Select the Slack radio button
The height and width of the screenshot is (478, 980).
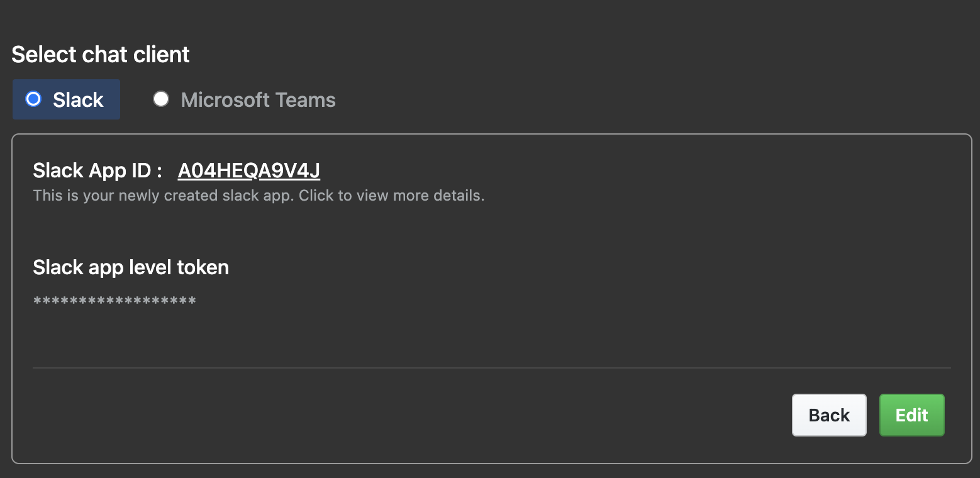tap(33, 99)
